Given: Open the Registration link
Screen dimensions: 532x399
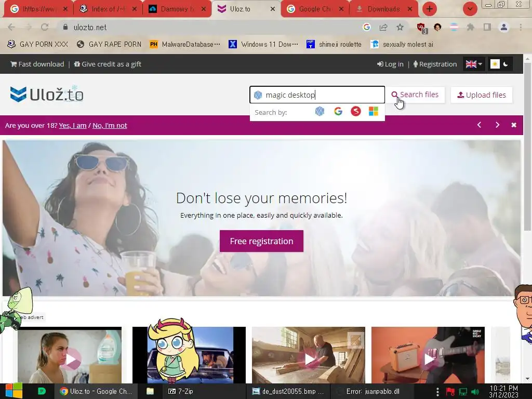Looking at the screenshot, I should click(x=435, y=64).
